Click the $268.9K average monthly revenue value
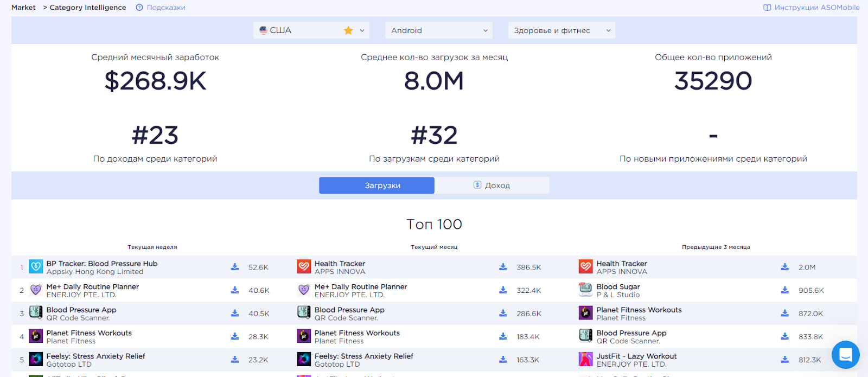Viewport: 868px width, 377px height. click(x=155, y=81)
